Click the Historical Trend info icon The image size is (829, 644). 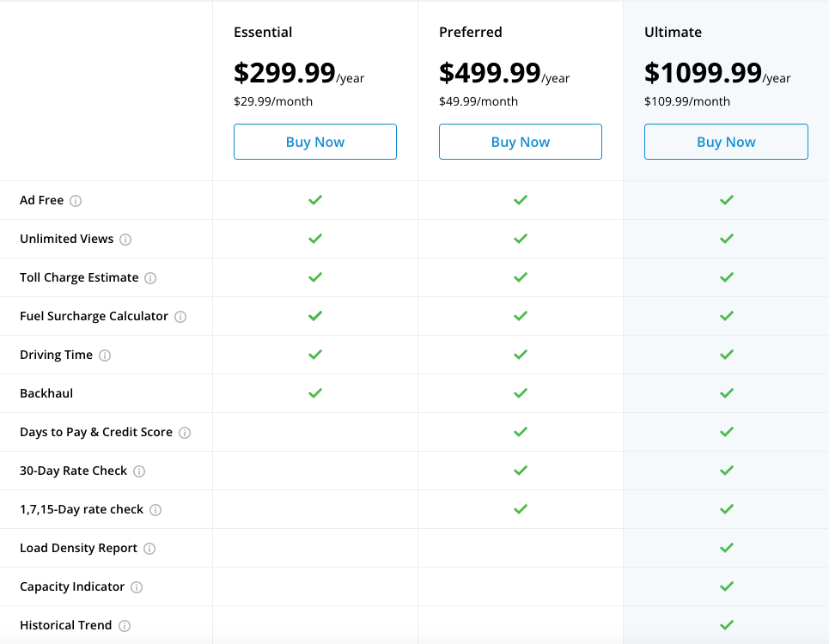coord(124,626)
